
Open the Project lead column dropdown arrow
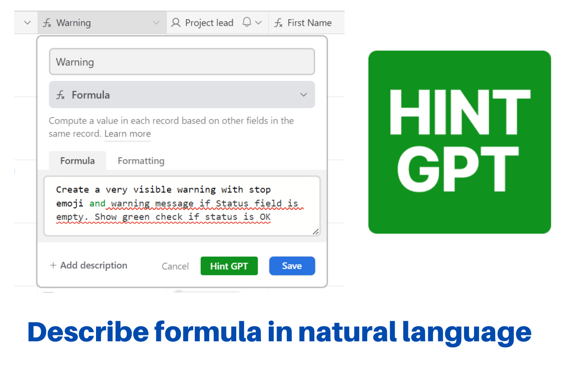pos(259,23)
